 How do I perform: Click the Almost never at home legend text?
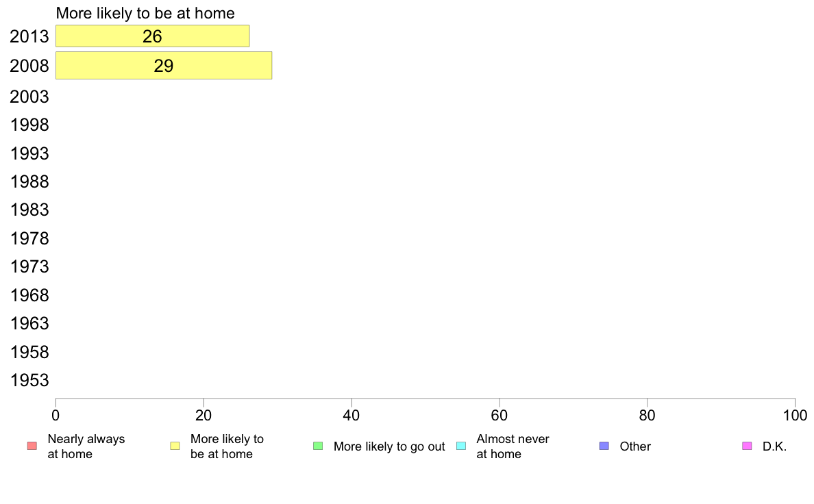pos(513,446)
